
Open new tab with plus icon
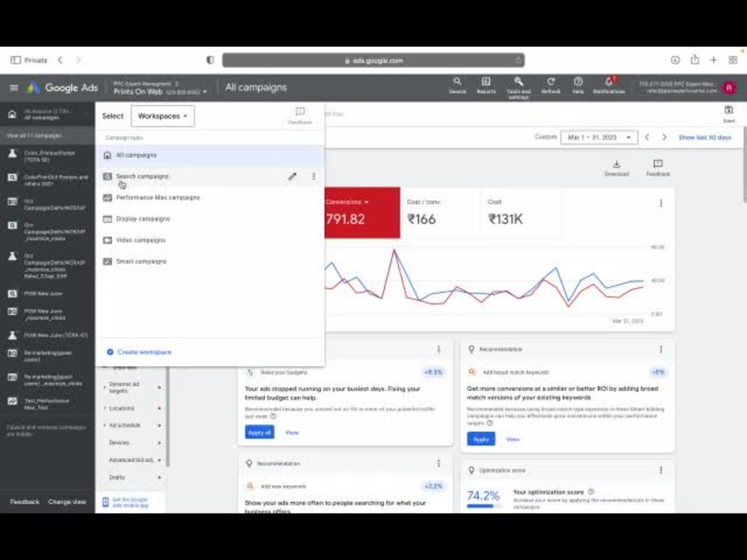[713, 60]
